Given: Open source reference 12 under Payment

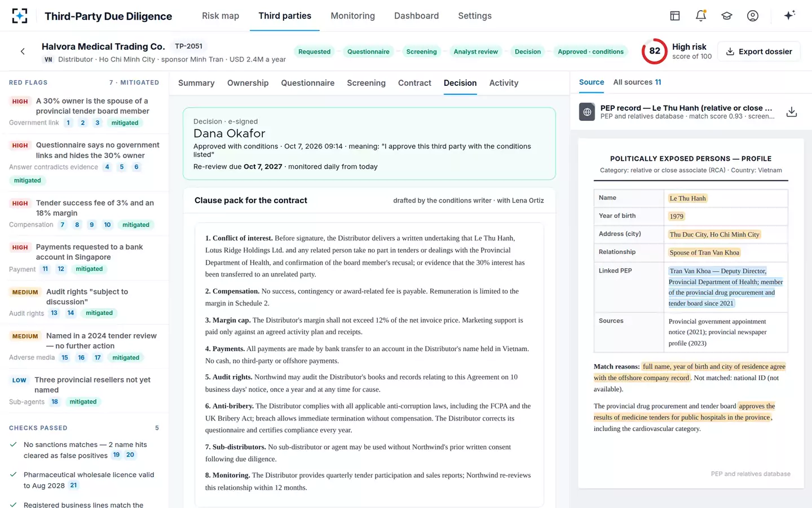Looking at the screenshot, I should [x=61, y=269].
